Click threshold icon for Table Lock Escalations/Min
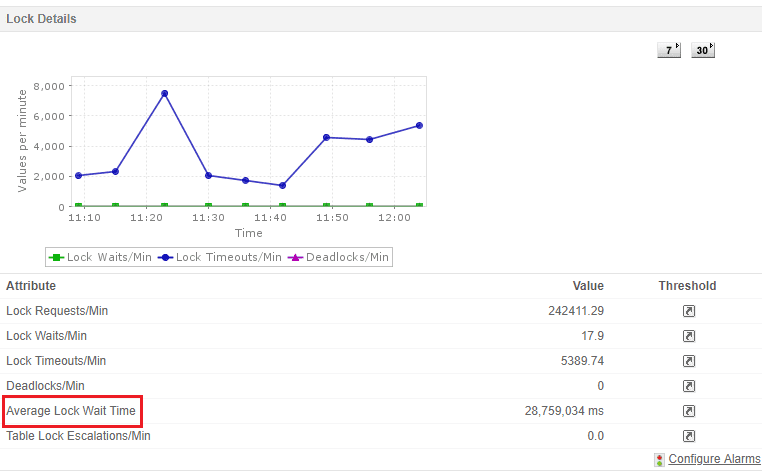 pos(688,436)
